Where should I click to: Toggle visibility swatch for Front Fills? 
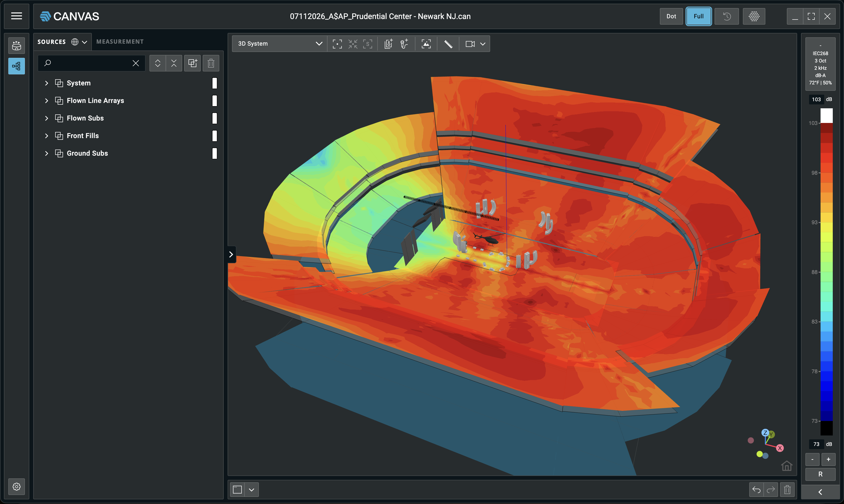tap(214, 136)
